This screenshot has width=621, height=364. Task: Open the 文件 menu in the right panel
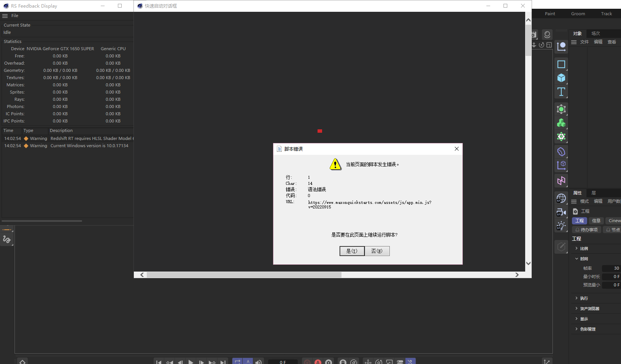584,42
